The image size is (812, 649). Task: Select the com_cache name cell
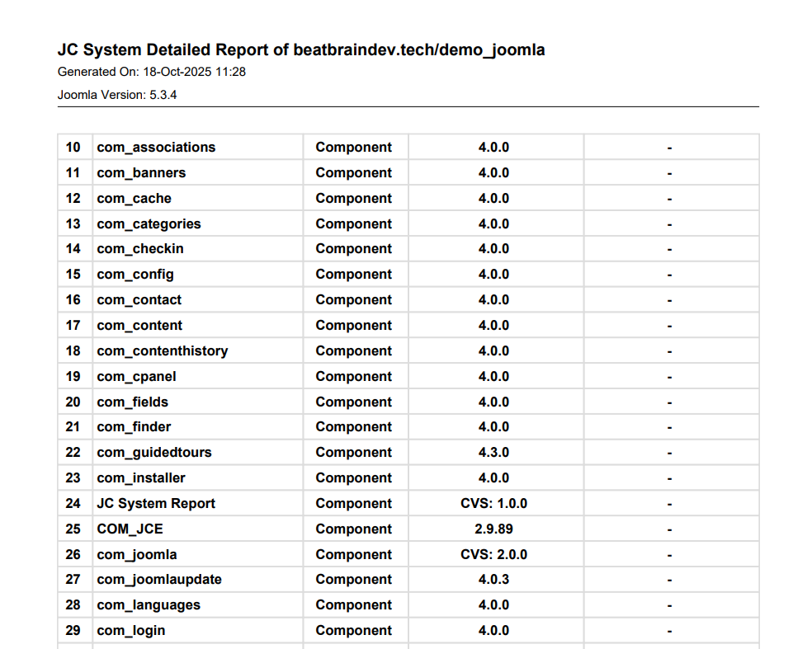click(x=135, y=199)
